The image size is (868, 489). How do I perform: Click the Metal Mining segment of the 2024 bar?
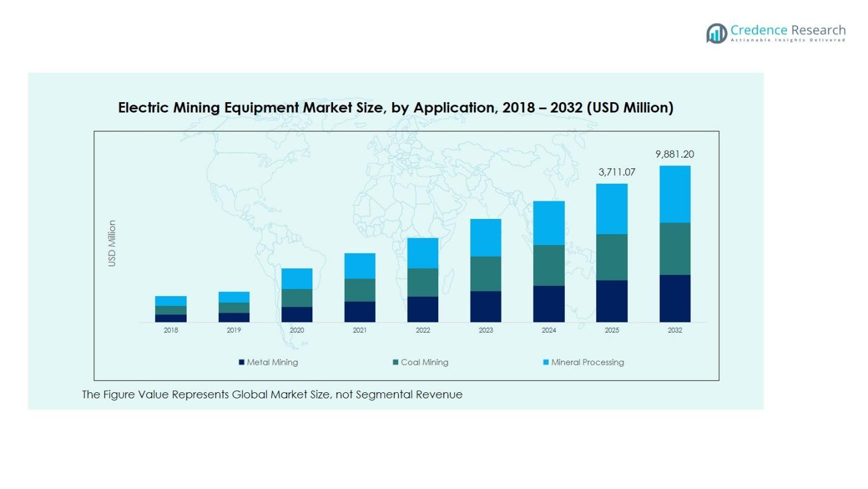[549, 302]
